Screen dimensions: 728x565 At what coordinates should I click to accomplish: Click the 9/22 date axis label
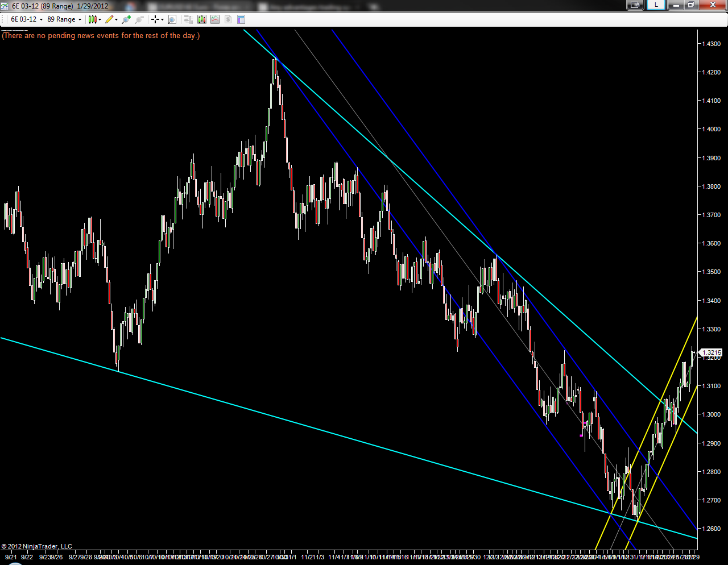point(27,557)
